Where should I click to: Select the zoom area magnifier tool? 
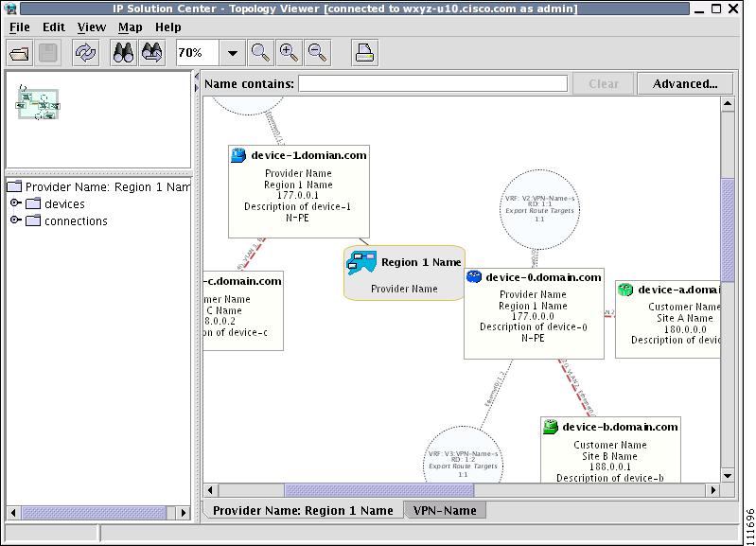pyautogui.click(x=260, y=53)
